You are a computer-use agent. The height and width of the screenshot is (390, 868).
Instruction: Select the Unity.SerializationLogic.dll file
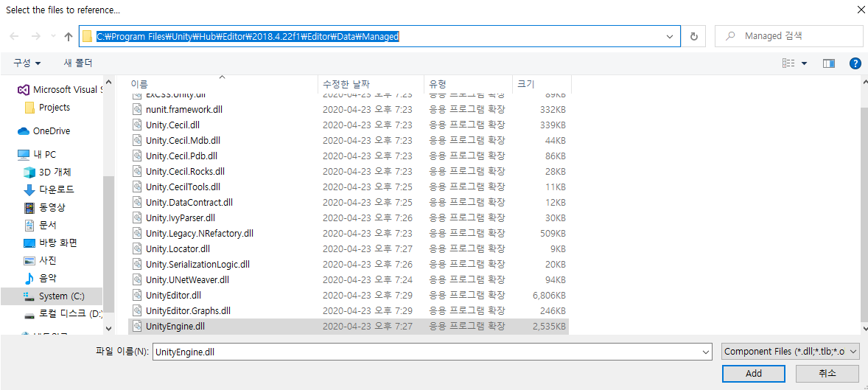pos(349,265)
